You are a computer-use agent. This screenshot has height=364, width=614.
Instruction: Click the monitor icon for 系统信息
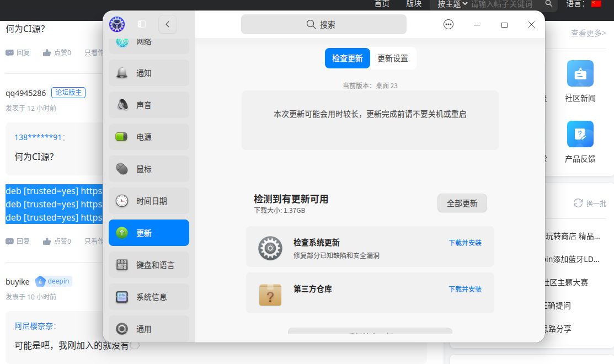122,297
